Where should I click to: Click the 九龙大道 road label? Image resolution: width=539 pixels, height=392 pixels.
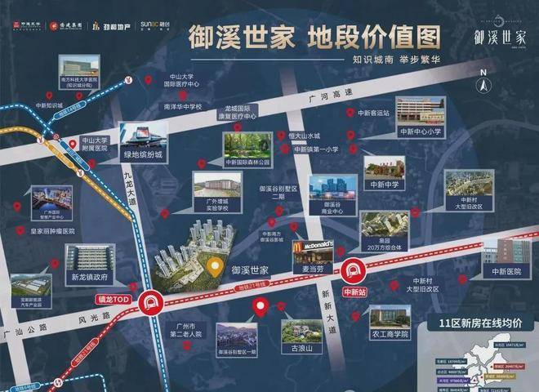[x=131, y=188]
